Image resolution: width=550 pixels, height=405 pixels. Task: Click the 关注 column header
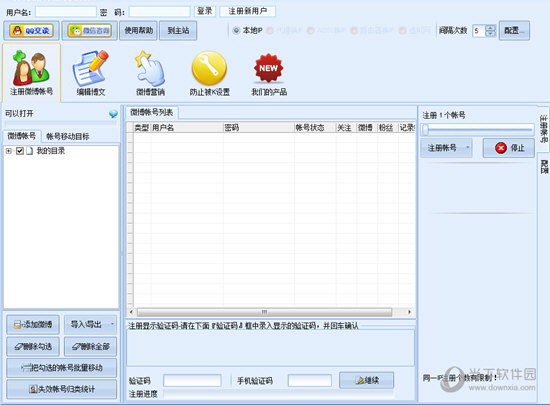346,128
